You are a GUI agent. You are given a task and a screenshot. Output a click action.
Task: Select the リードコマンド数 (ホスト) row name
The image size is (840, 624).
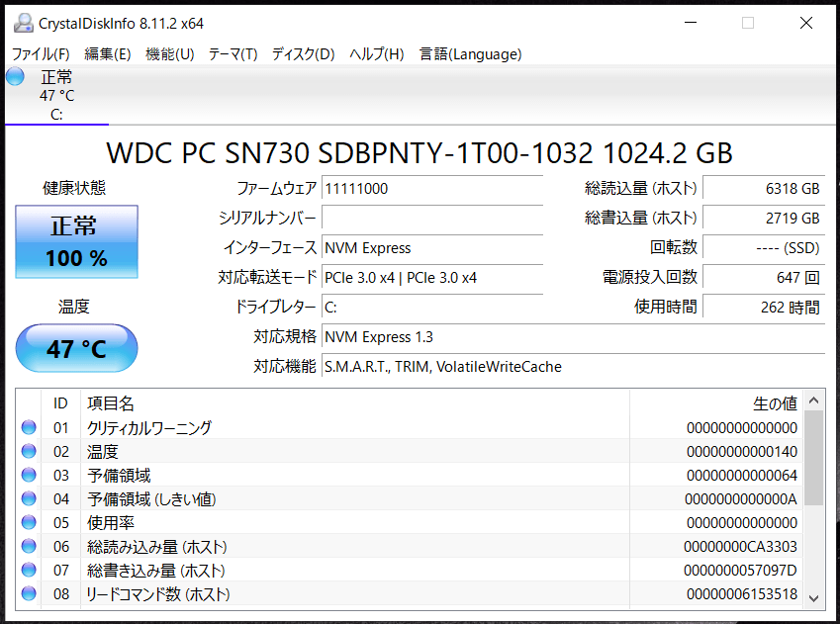point(158,594)
